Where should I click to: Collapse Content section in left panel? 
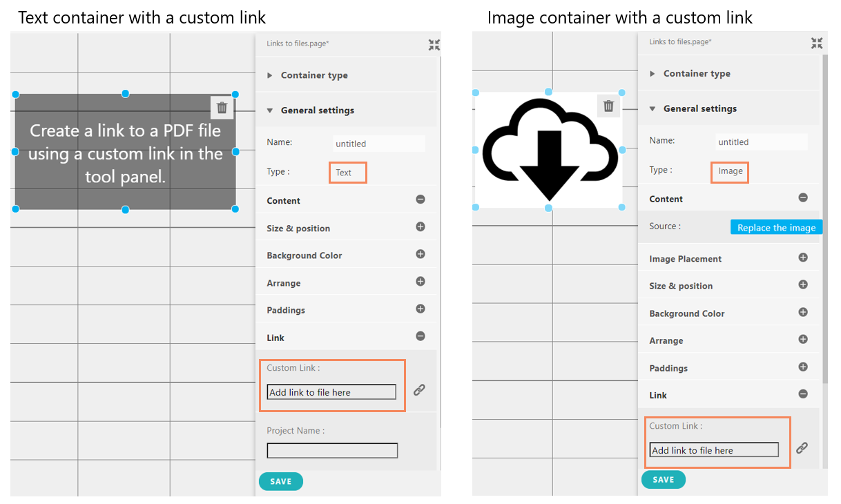pyautogui.click(x=420, y=200)
